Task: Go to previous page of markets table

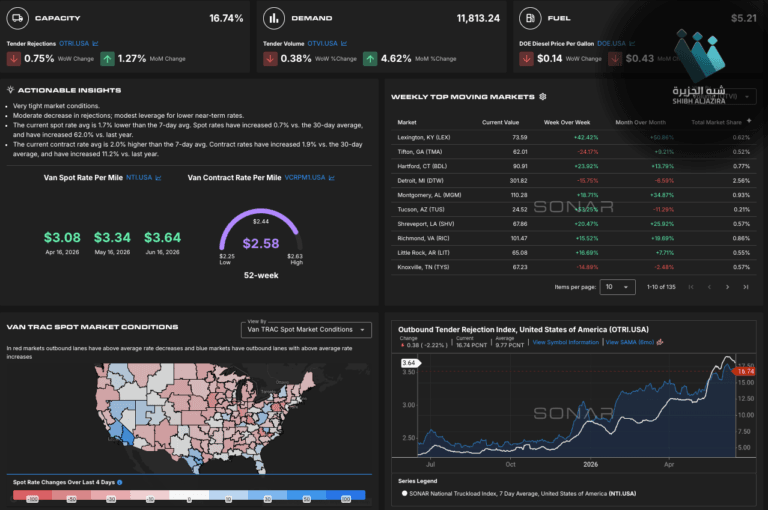Action: click(x=709, y=287)
